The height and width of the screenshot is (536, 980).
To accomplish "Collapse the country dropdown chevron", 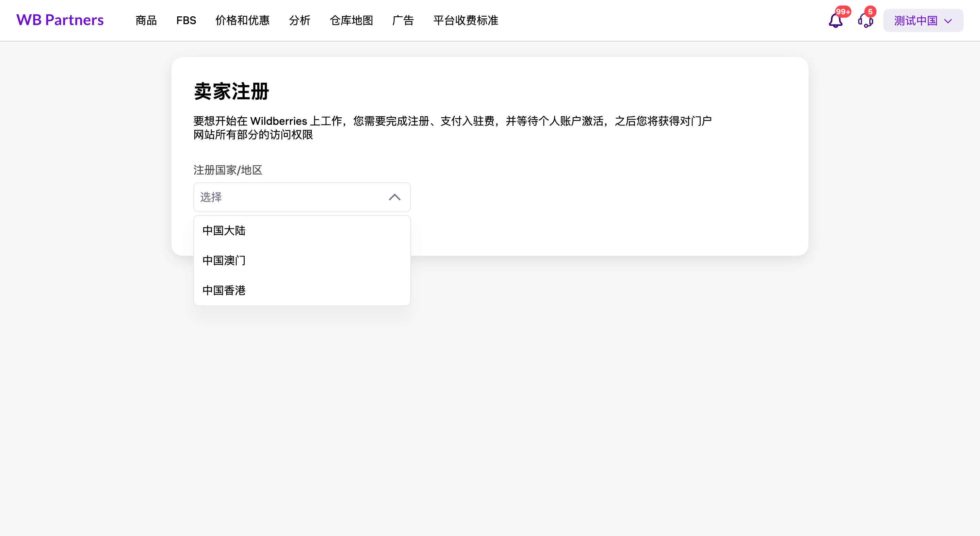I will coord(394,197).
